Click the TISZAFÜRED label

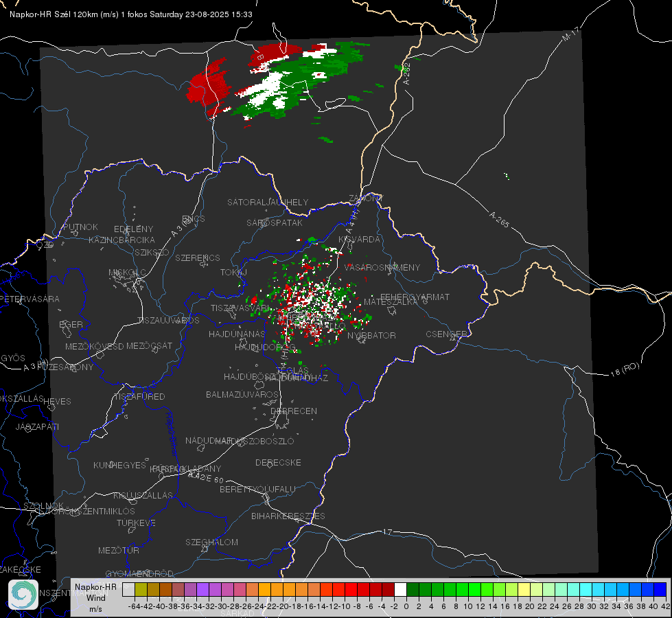point(139,397)
